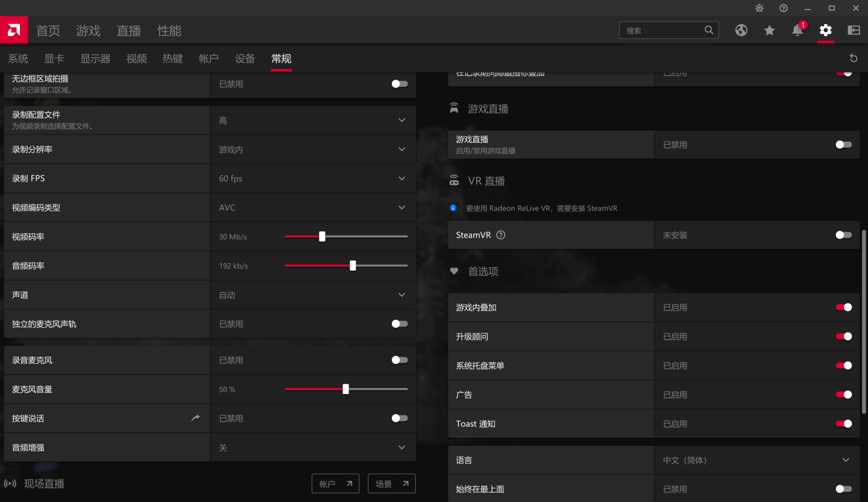Click the 视频码率 slider
Screen dimensions: 868x502
pyautogui.click(x=346, y=236)
